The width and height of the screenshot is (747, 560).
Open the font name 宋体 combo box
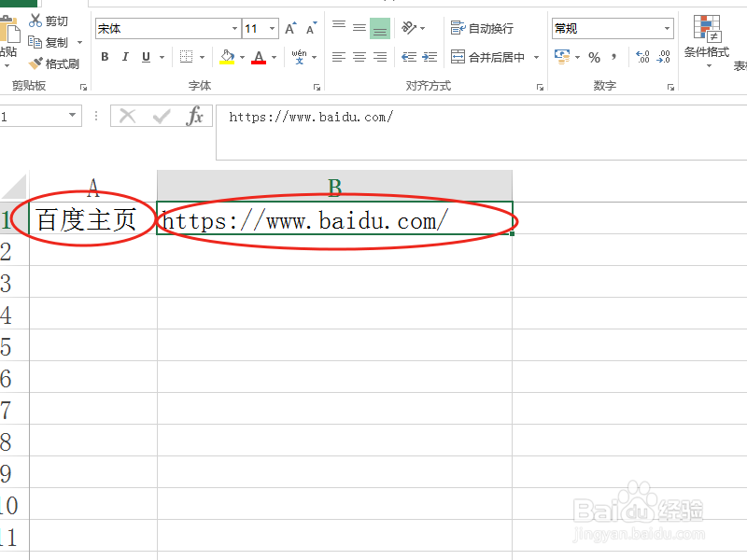click(168, 29)
